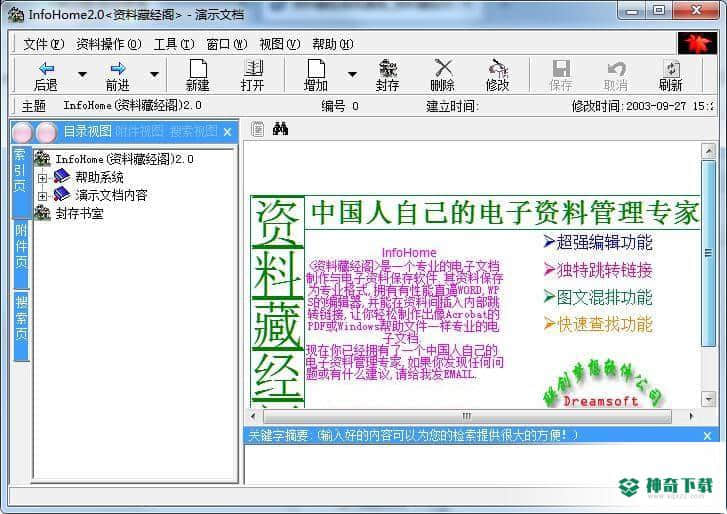This screenshot has width=727, height=514.
Task: Select the 封存书室 tree item
Action: click(79, 213)
